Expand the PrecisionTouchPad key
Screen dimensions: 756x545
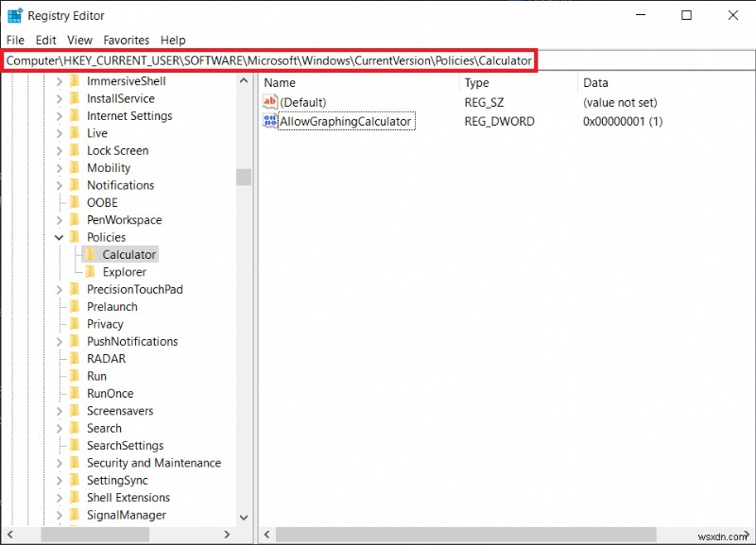coord(60,290)
